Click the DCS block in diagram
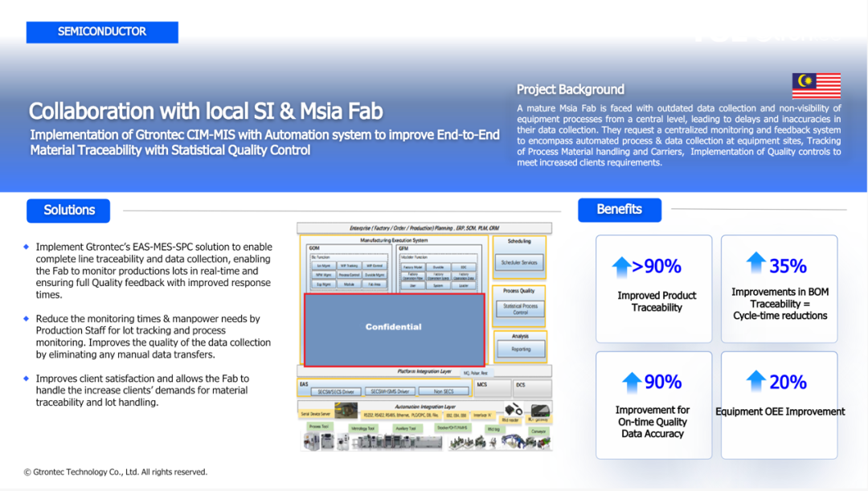The height and width of the screenshot is (491, 868). click(x=533, y=388)
